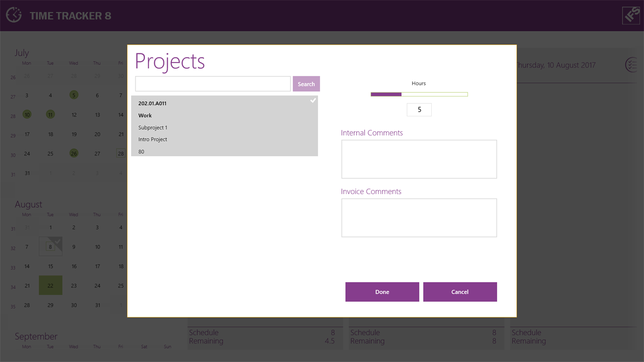Click inside the Internal Comments box
Image resolution: width=644 pixels, height=362 pixels.
418,159
